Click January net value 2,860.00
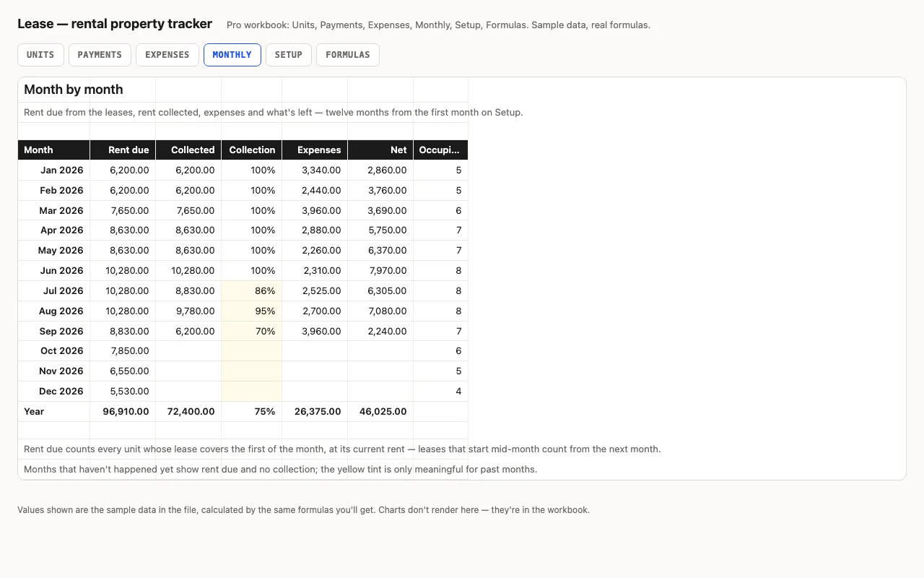The width and height of the screenshot is (924, 578). pyautogui.click(x=380, y=171)
